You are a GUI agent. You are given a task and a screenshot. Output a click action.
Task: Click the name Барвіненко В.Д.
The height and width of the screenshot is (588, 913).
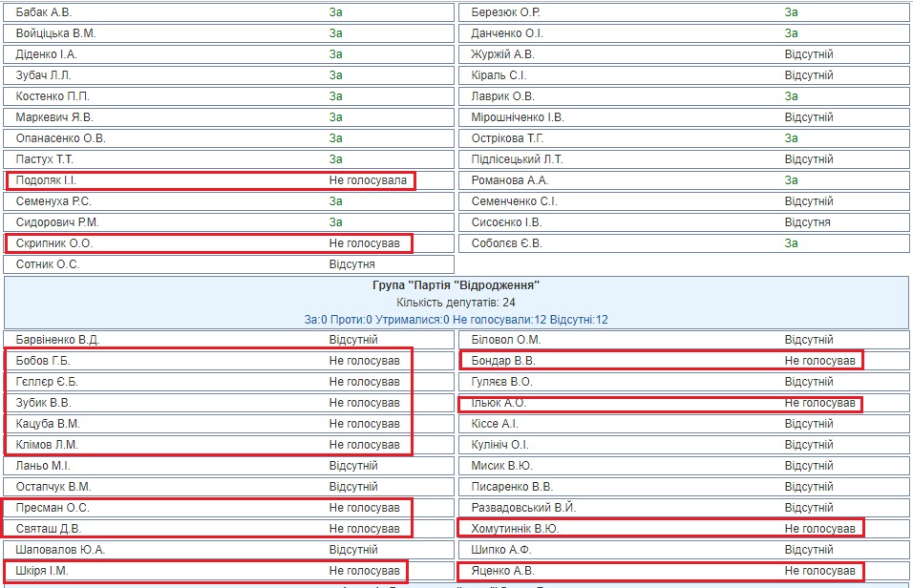tap(57, 340)
